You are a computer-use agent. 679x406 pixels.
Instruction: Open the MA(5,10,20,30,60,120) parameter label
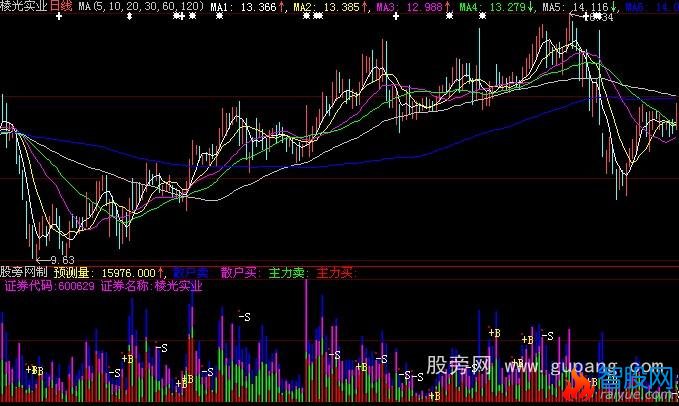click(x=141, y=6)
